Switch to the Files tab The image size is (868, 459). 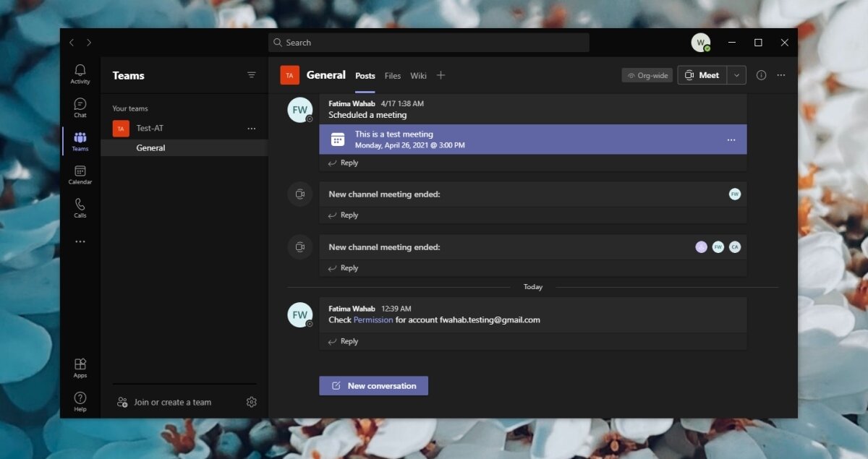pos(393,76)
